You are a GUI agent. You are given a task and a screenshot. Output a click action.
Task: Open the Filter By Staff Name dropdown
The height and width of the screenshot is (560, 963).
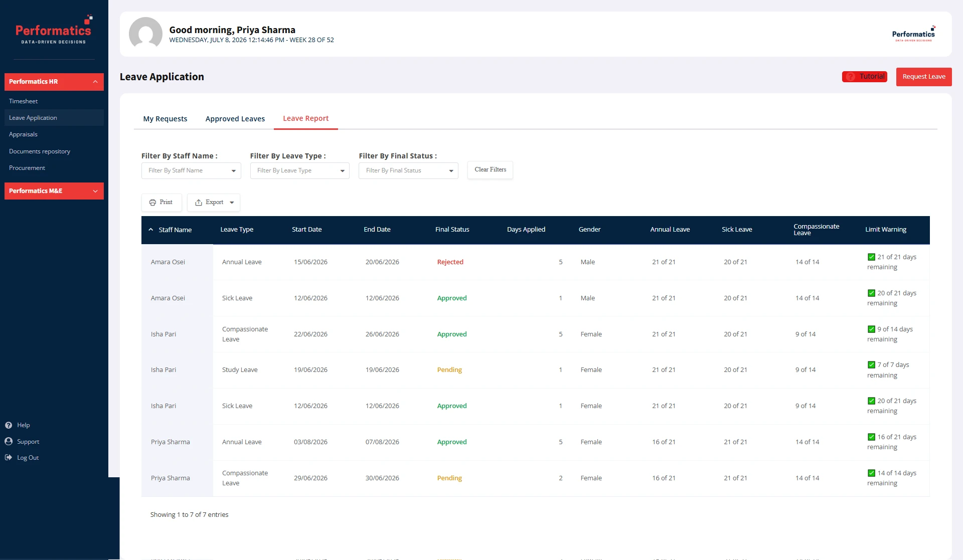191,171
